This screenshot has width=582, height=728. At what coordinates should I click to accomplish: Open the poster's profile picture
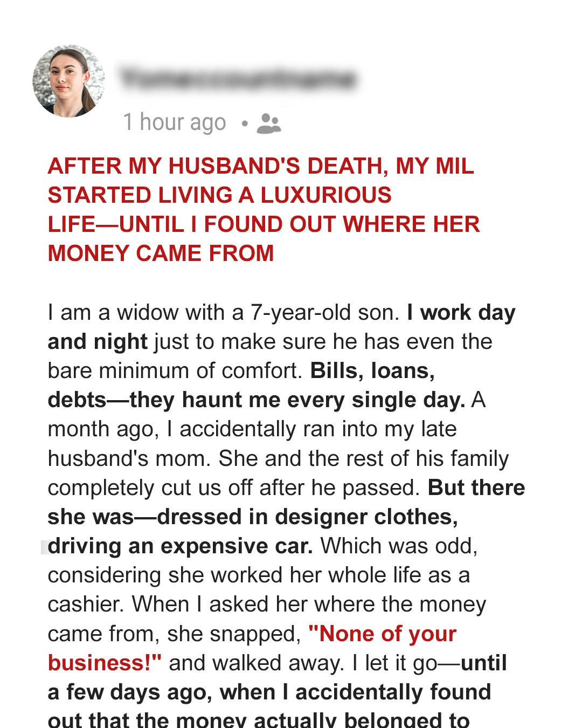click(69, 81)
